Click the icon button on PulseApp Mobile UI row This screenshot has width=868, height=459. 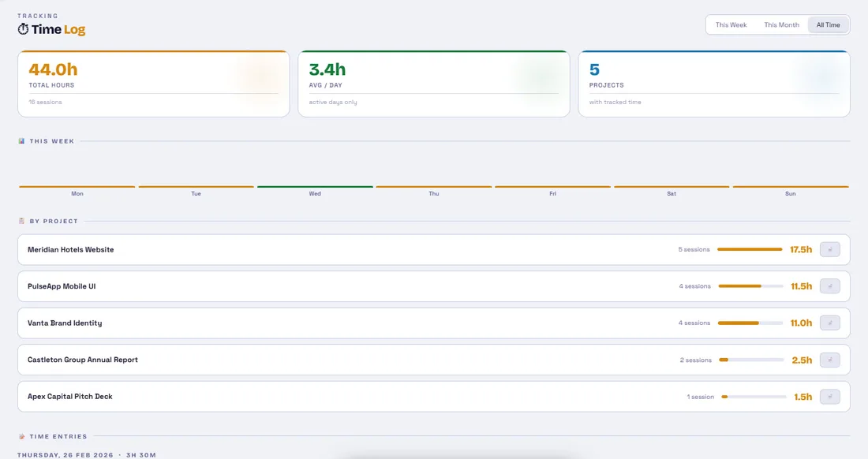tap(829, 285)
